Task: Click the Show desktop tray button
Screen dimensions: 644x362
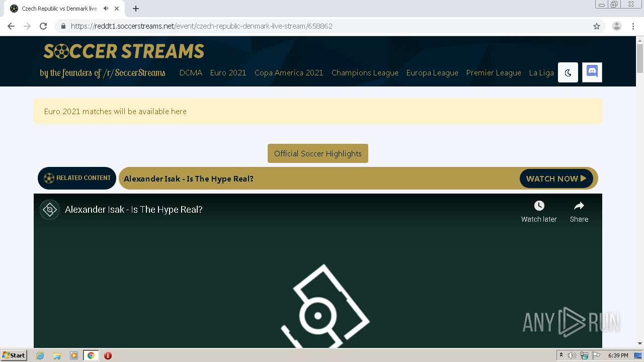Action: click(638, 355)
